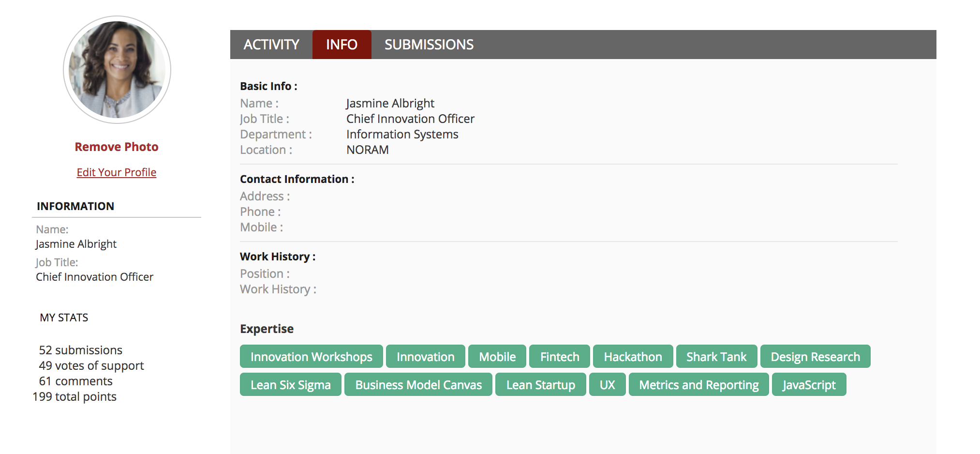This screenshot has height=454, width=980.
Task: Select the JavaScript expertise tag
Action: pyautogui.click(x=809, y=385)
